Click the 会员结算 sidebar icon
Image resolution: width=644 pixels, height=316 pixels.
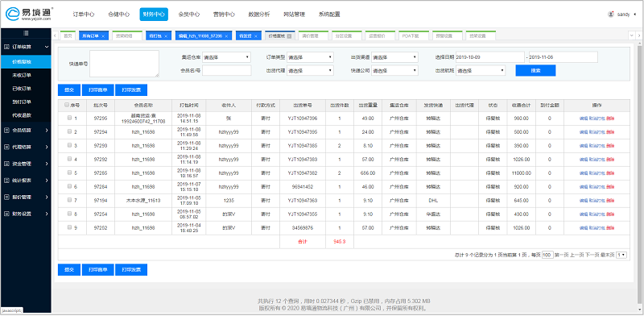[6, 131]
